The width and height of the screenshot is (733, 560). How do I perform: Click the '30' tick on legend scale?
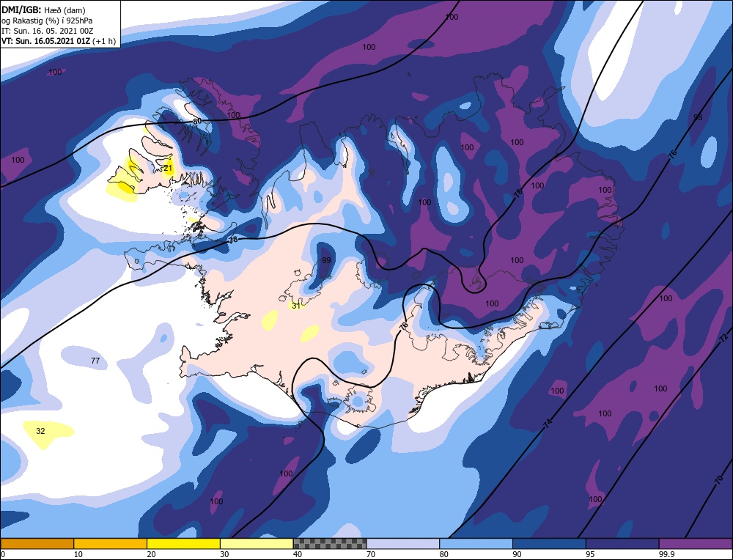pos(224,554)
